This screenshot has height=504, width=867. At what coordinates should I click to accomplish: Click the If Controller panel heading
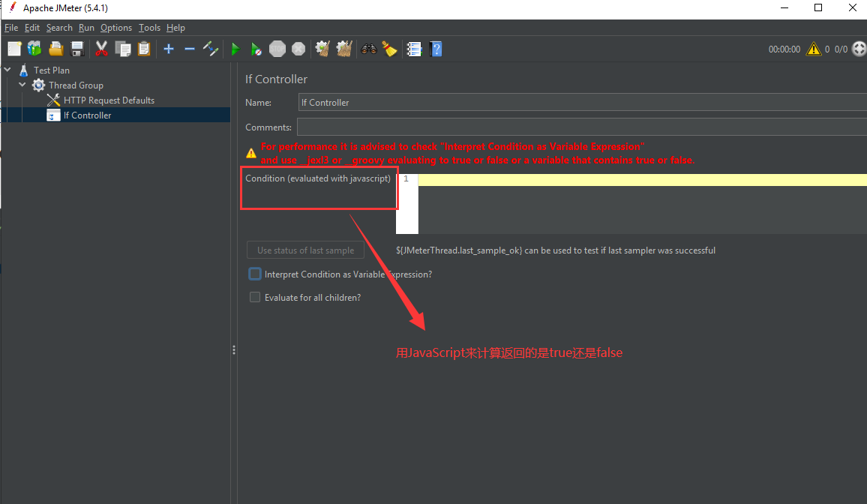click(276, 79)
